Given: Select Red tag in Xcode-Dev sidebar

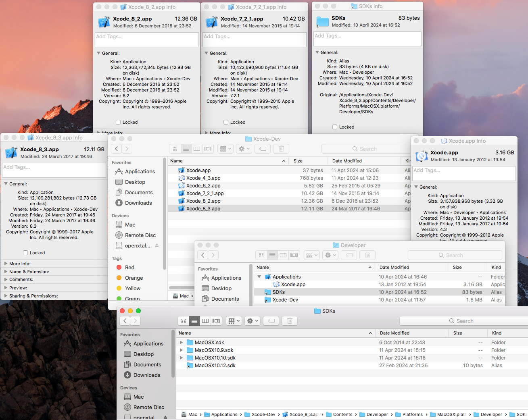Looking at the screenshot, I should pyautogui.click(x=125, y=267).
